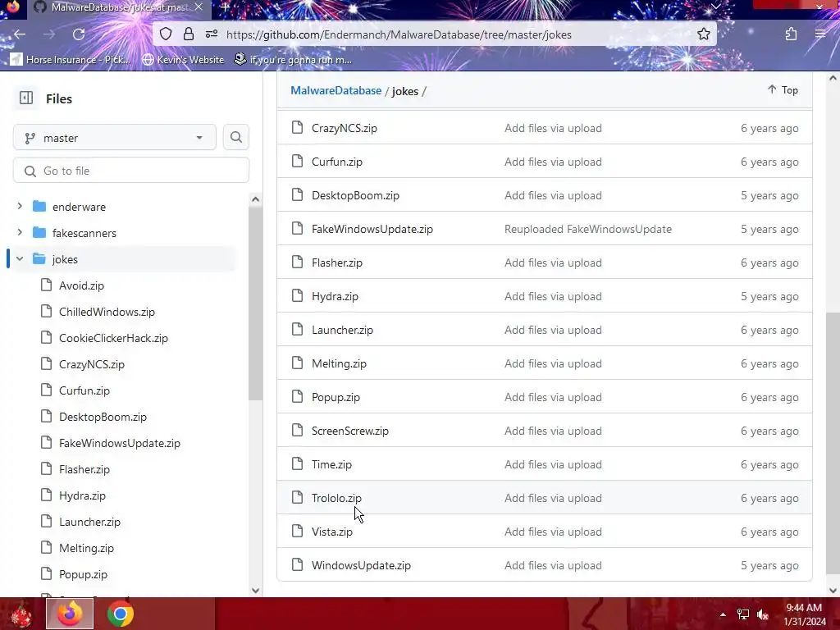Click the muted volume tray icon

(x=763, y=614)
